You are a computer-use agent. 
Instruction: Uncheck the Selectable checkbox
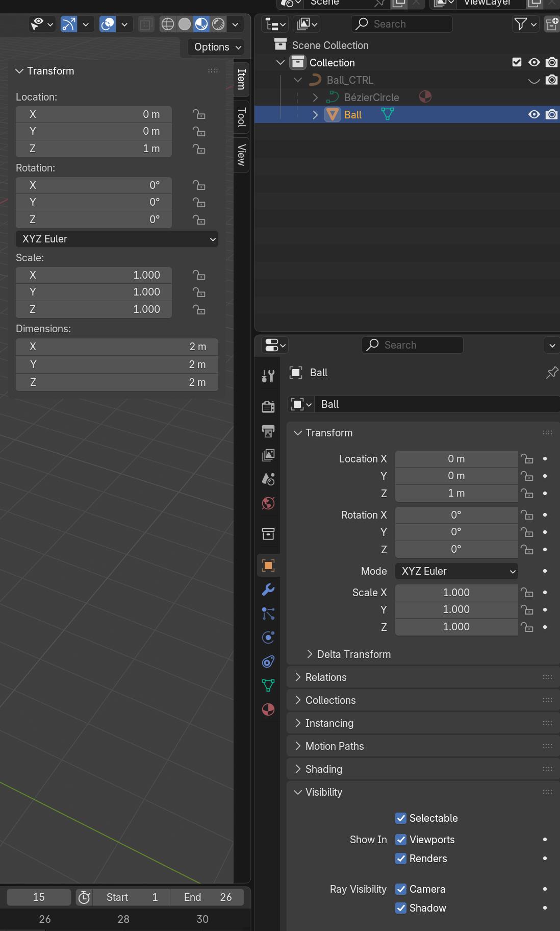401,818
